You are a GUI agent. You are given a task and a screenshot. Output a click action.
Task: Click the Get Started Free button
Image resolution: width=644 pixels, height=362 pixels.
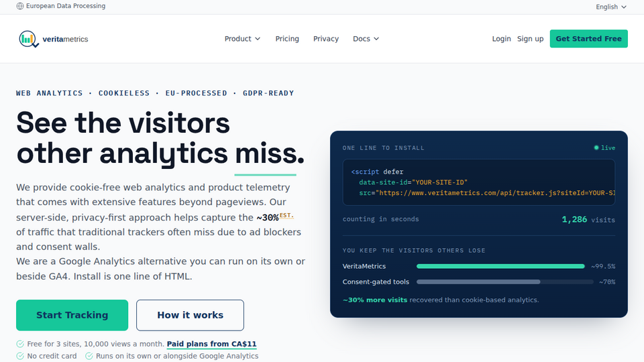pos(588,39)
